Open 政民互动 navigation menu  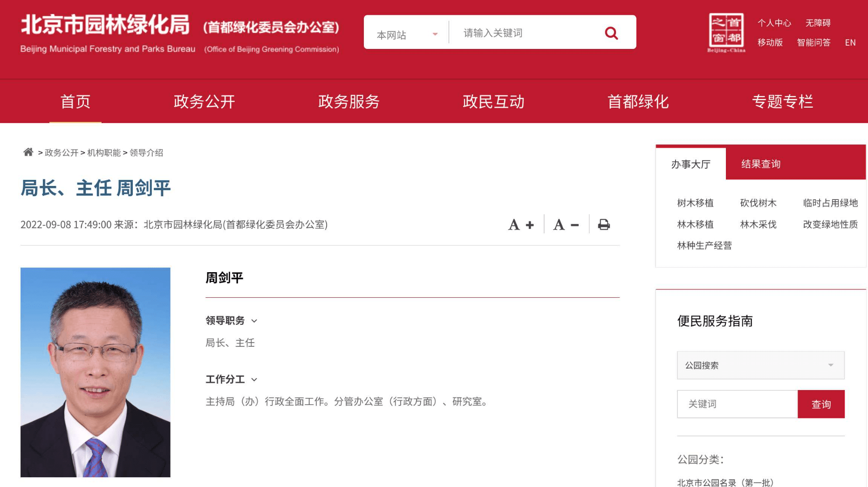tap(493, 101)
